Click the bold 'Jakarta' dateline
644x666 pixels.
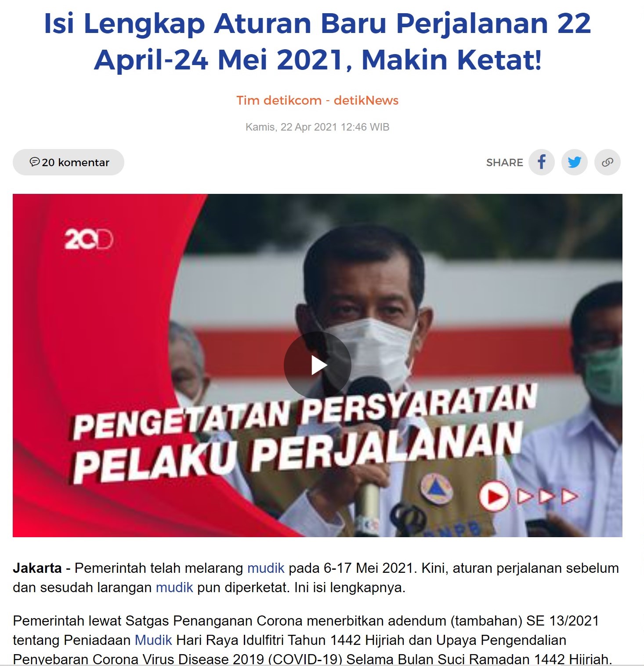pyautogui.click(x=37, y=568)
